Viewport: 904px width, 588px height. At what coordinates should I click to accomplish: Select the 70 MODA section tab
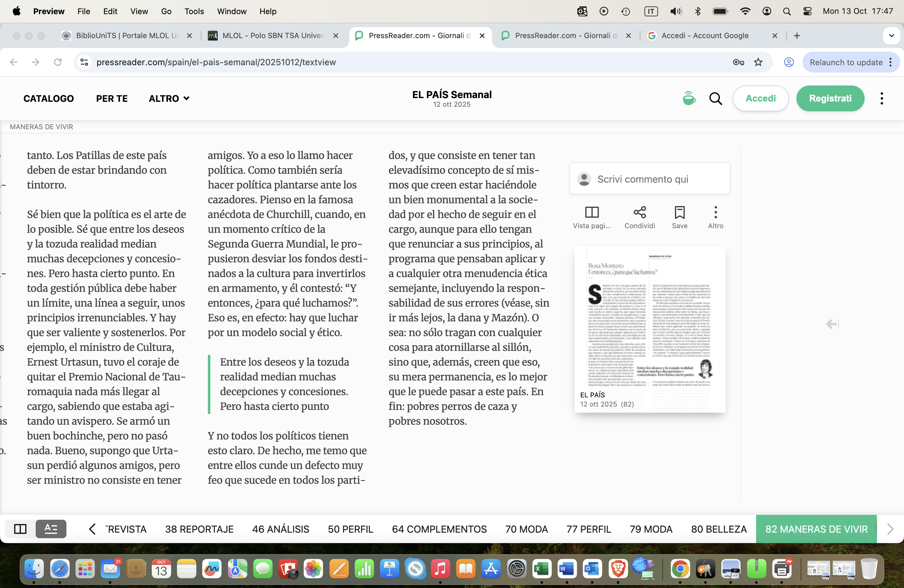coord(526,529)
